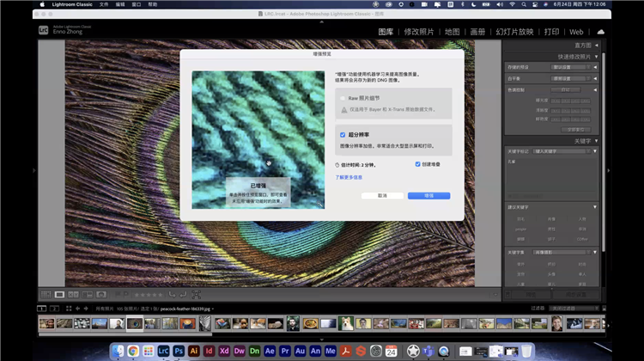This screenshot has height=361, width=644.
Task: Click the Lrc logo identity plate
Action: point(43,30)
